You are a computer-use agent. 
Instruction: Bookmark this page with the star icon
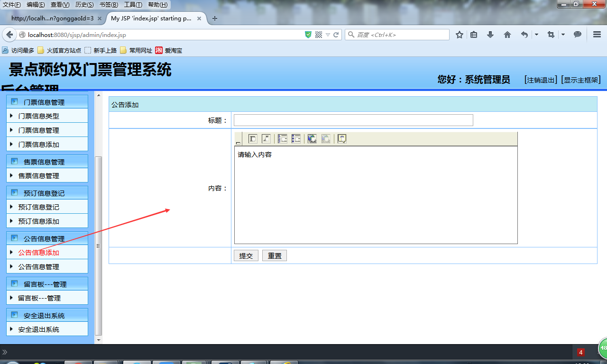pos(460,35)
